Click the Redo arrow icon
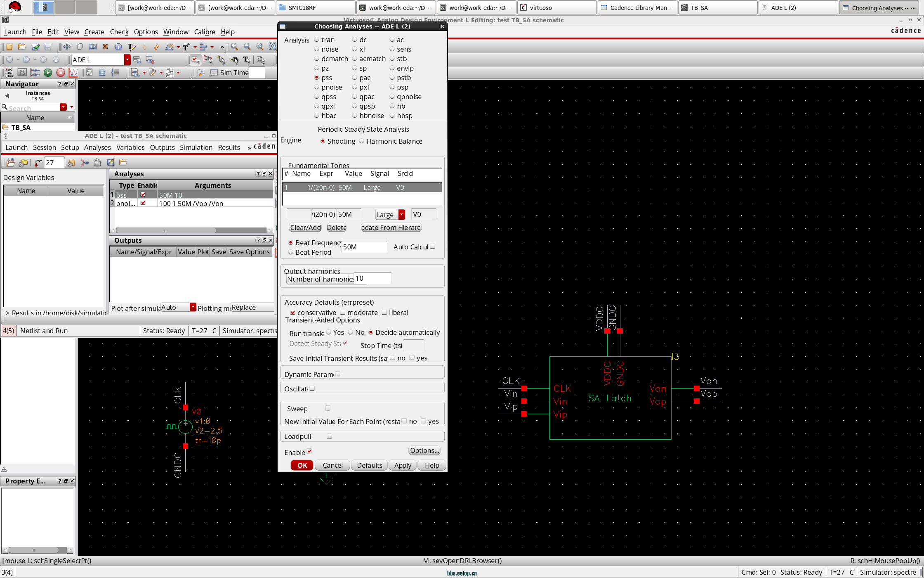Image resolution: width=924 pixels, height=578 pixels. [x=156, y=47]
